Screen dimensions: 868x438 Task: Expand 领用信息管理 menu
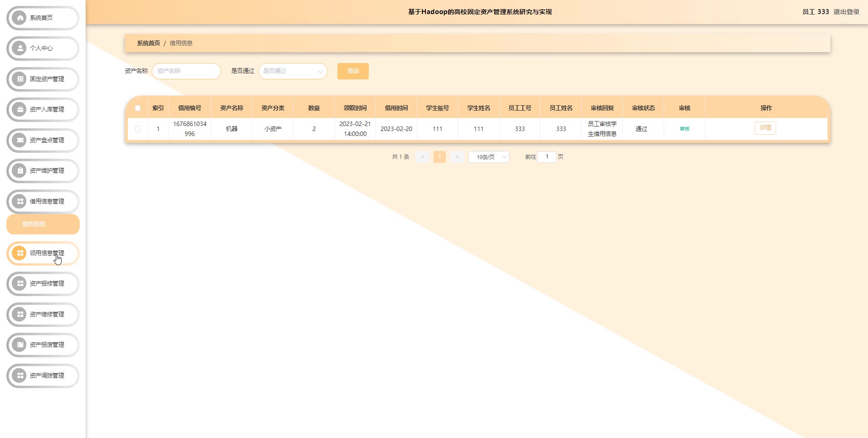pos(43,253)
